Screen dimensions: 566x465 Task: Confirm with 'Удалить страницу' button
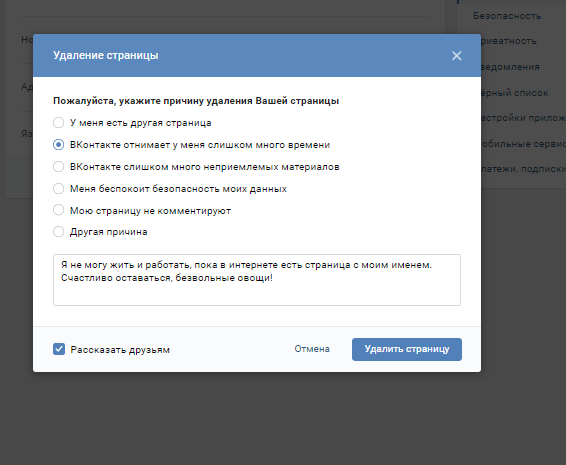tap(407, 349)
